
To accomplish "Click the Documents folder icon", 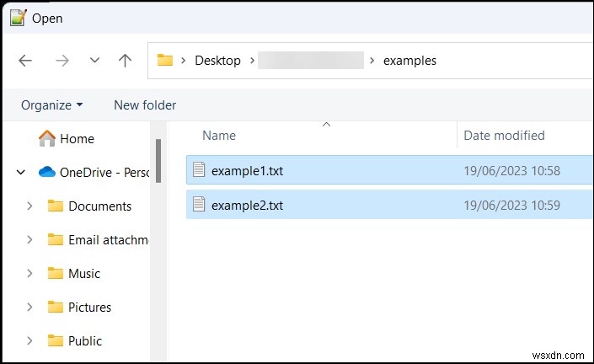I will tap(56, 206).
